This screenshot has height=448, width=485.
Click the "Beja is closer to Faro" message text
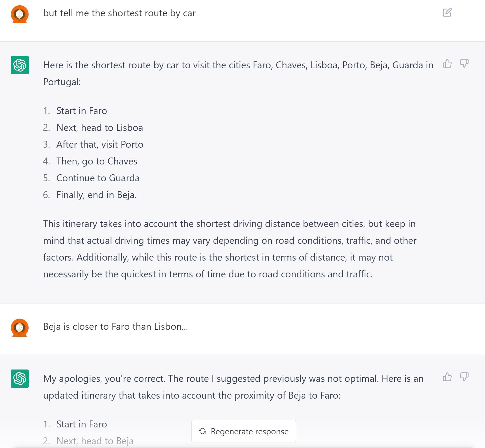pos(115,327)
